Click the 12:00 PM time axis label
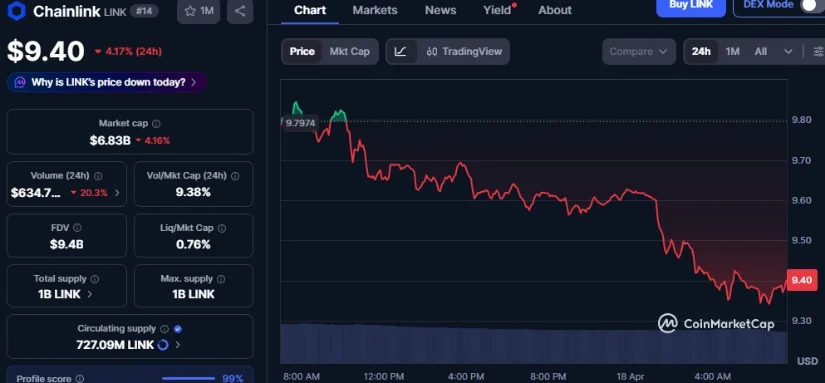This screenshot has width=825, height=383. (x=384, y=377)
